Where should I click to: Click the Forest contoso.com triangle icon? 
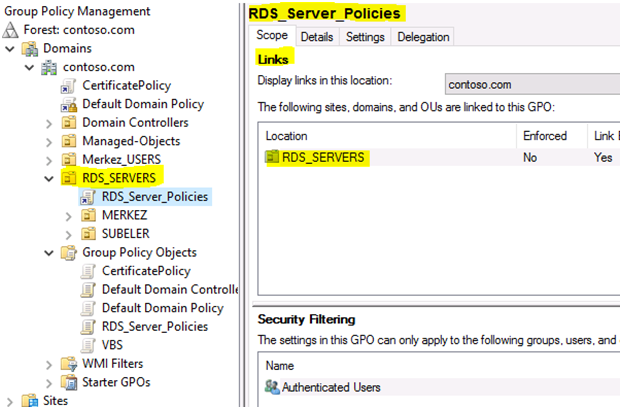[x=10, y=30]
